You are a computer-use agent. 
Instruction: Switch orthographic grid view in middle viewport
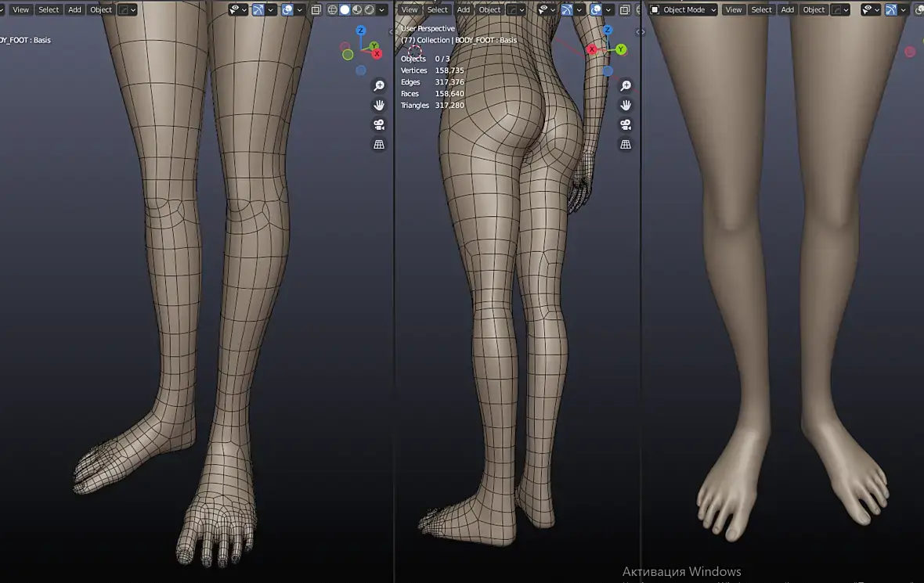pos(625,144)
